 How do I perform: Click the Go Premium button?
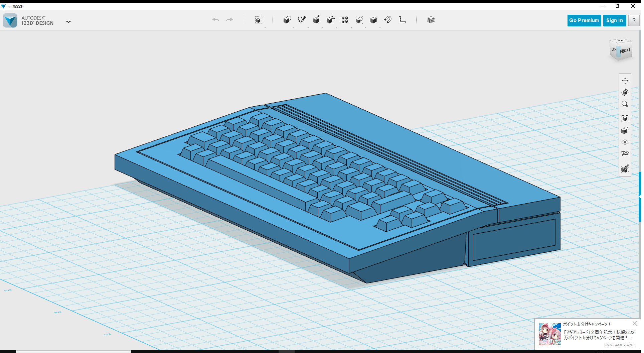click(x=584, y=20)
